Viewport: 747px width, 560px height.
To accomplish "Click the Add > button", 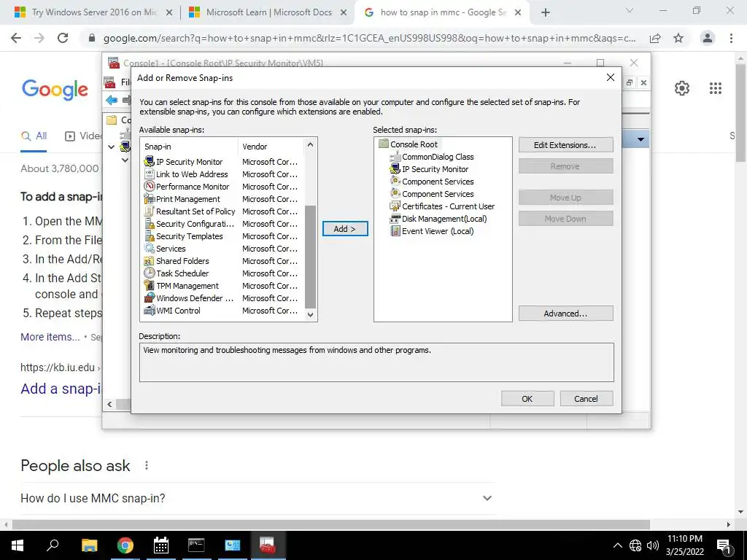I will pyautogui.click(x=345, y=228).
